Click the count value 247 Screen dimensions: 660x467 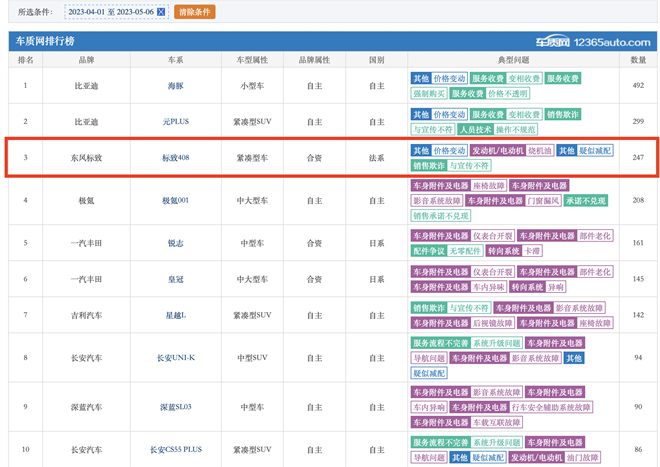(638, 157)
